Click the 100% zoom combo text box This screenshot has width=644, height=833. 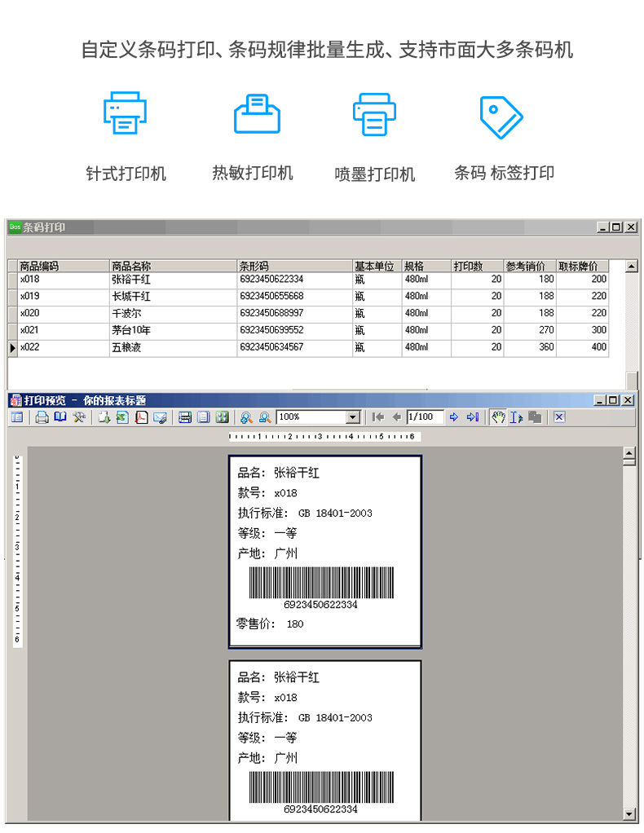tap(311, 417)
